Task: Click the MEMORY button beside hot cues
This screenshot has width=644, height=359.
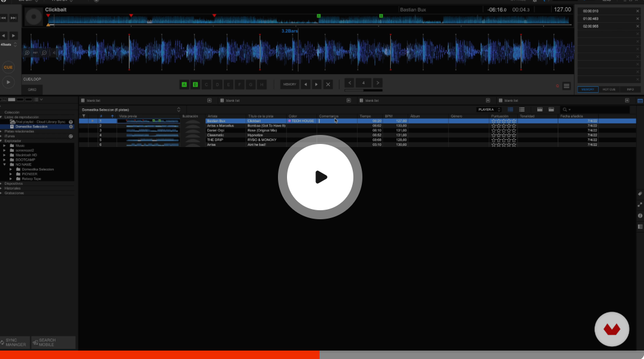Action: point(290,84)
